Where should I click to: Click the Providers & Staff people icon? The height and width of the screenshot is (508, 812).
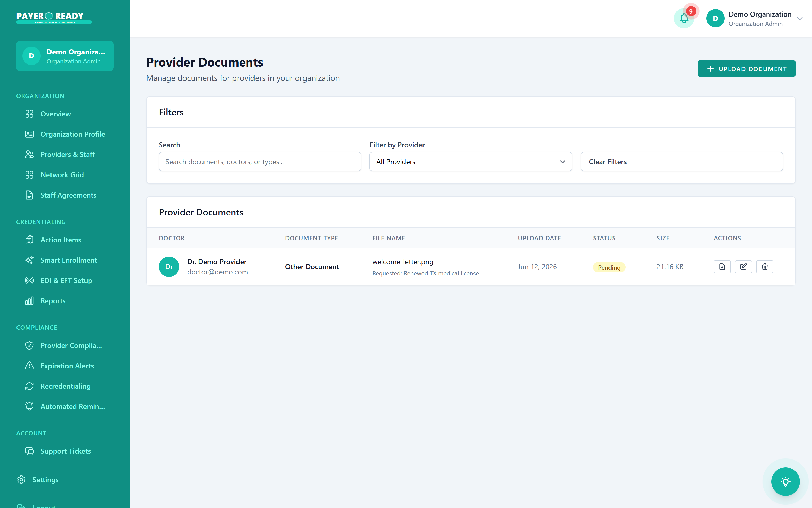(29, 154)
